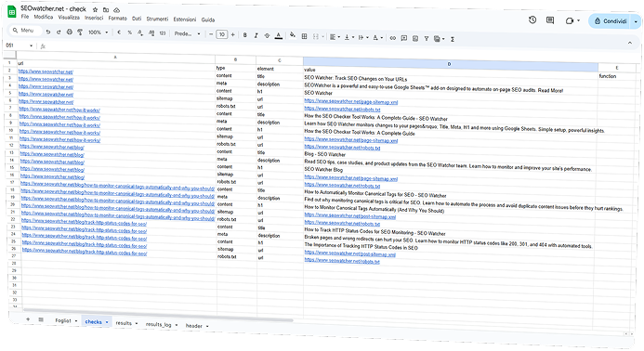Collapse the toolbar with chevron
This screenshot has width=644, height=351.
[x=630, y=43]
